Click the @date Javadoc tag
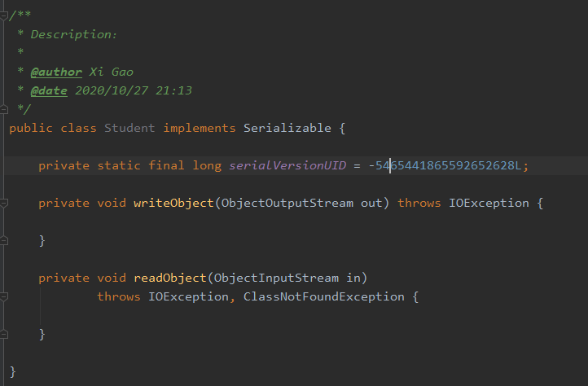The image size is (588, 386). 49,90
